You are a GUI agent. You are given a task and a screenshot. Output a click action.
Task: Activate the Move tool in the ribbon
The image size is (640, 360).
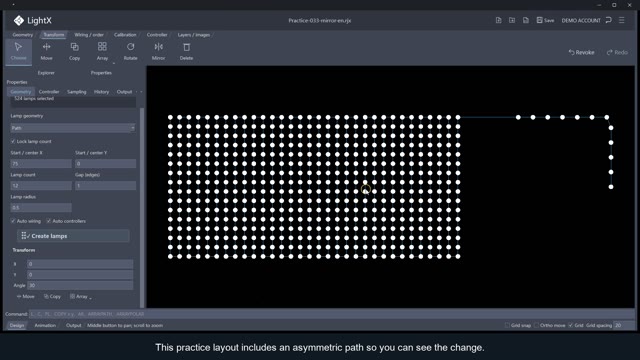(x=47, y=51)
